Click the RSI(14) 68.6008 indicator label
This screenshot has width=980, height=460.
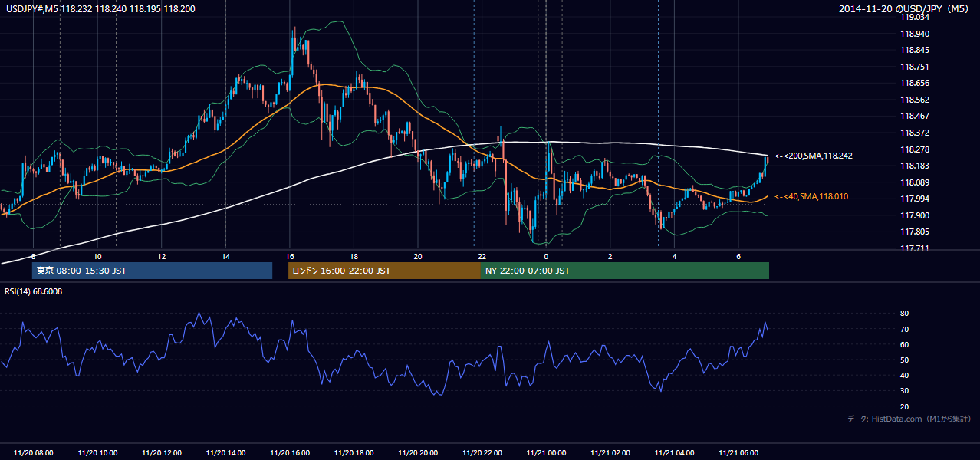point(34,291)
